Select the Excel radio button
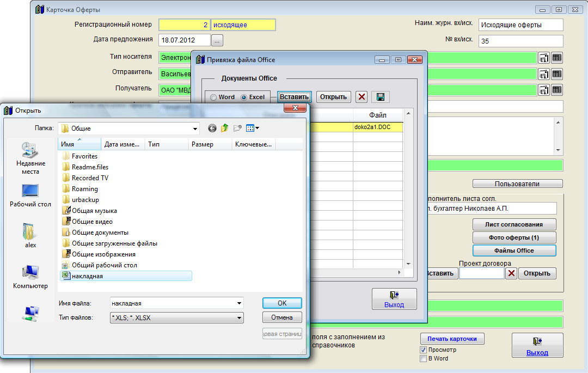 (x=244, y=97)
